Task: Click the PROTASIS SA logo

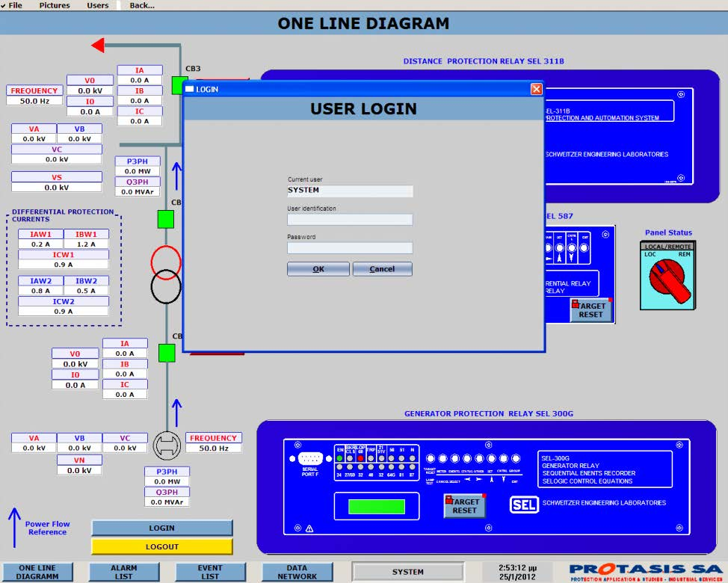Action: [646, 573]
